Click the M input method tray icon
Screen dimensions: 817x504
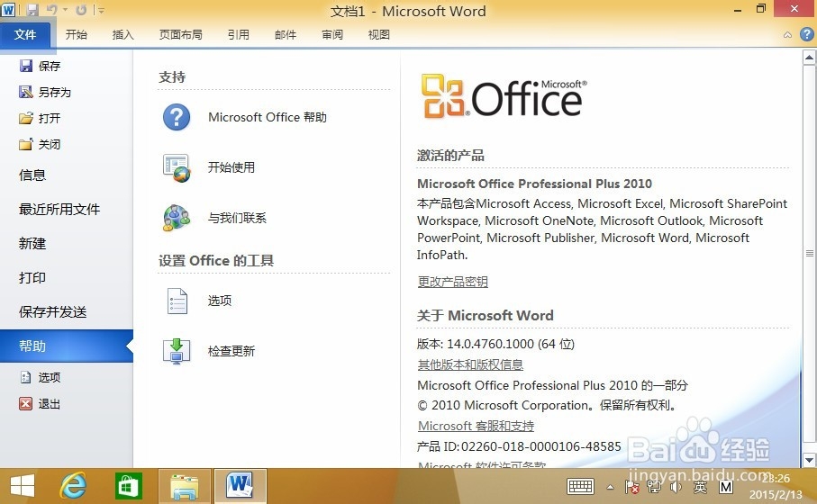(x=725, y=487)
